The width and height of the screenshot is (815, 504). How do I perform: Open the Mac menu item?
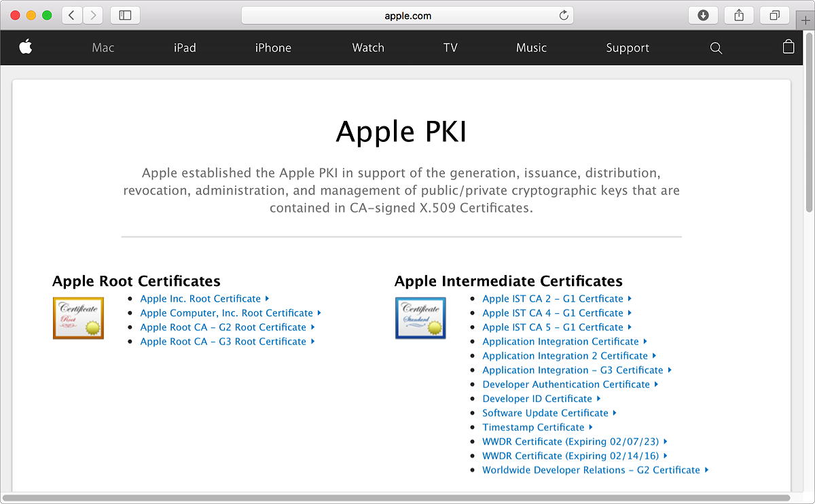[x=103, y=48]
